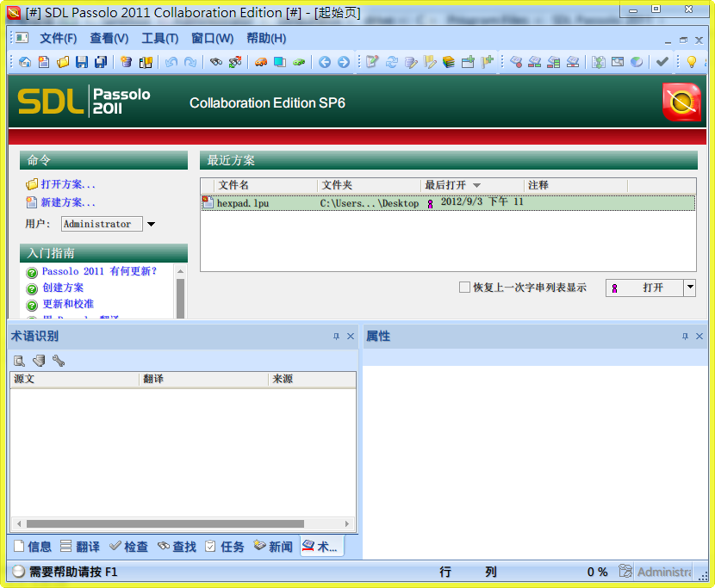Click the binoculars find icon

pyautogui.click(x=215, y=62)
